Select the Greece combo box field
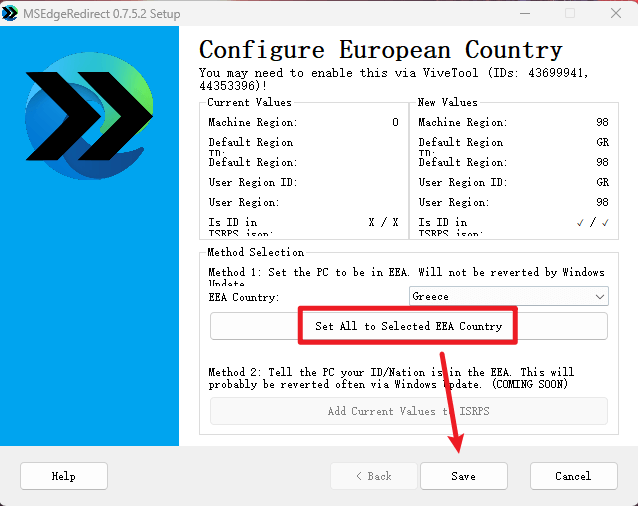Image resolution: width=638 pixels, height=506 pixels. point(500,297)
